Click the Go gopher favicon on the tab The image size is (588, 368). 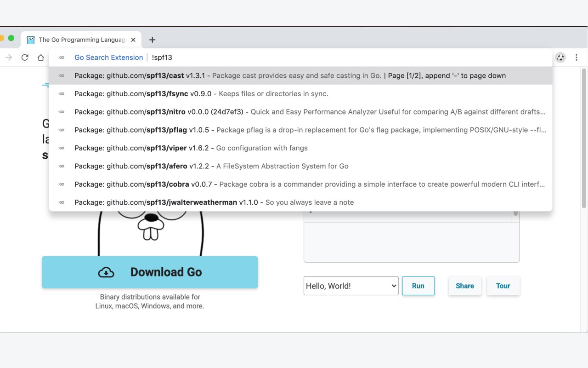(31, 40)
